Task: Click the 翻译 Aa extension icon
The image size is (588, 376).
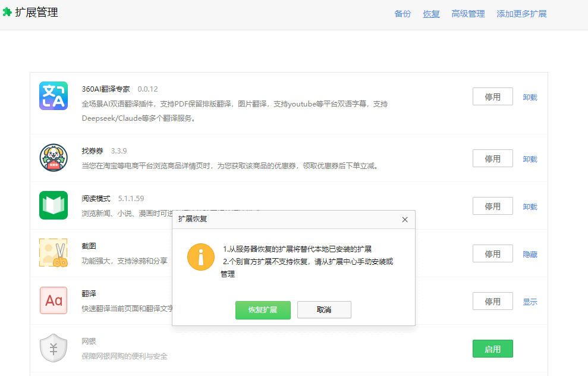Action: pos(54,300)
